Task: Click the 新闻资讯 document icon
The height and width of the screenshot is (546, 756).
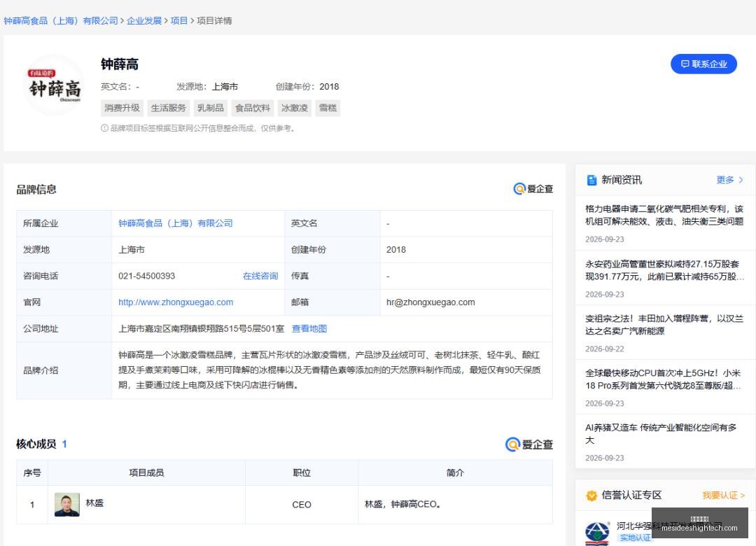Action: pos(591,181)
